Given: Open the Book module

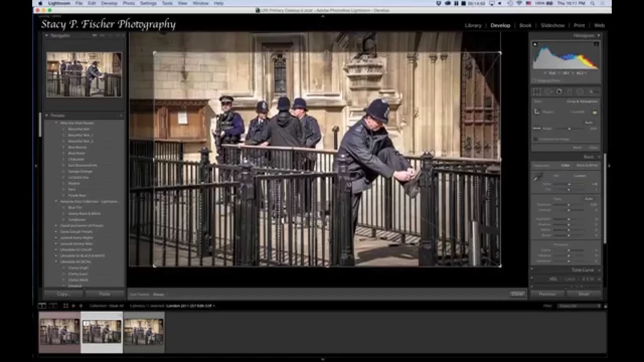Looking at the screenshot, I should click(525, 25).
